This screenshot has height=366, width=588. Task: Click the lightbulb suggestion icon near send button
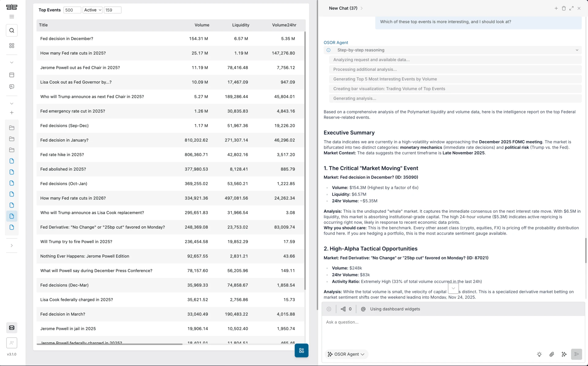point(540,354)
